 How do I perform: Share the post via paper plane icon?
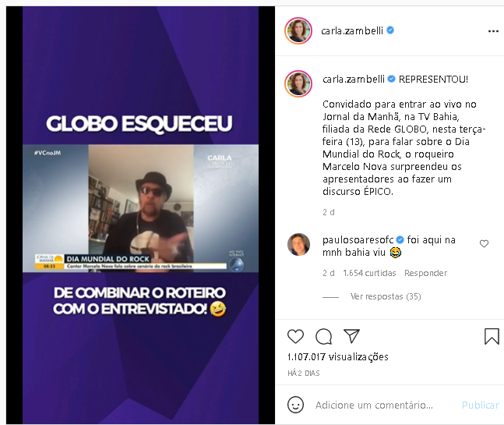tap(351, 336)
